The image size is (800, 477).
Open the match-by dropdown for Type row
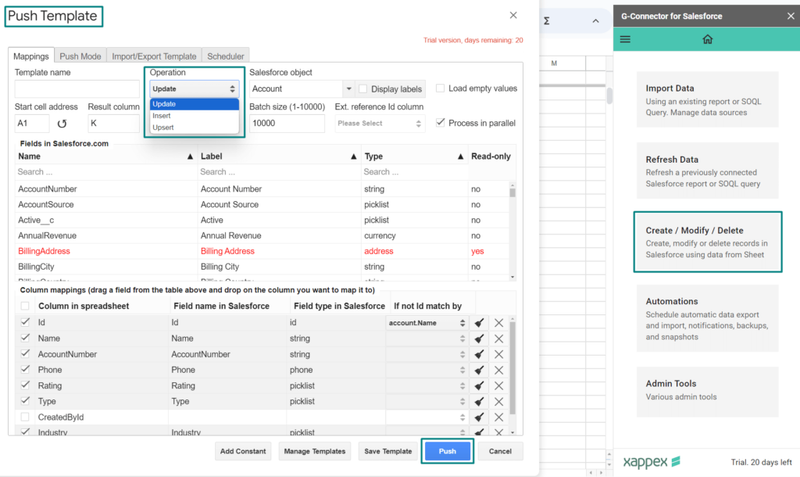coord(427,402)
